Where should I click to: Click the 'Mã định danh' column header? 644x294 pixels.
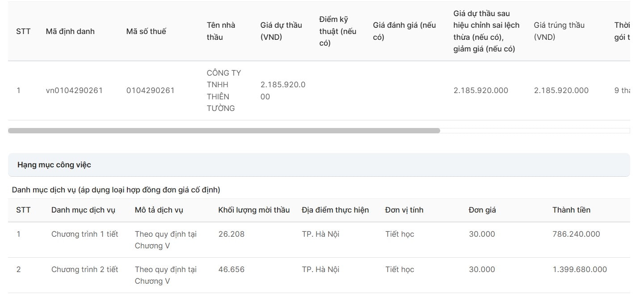(70, 31)
